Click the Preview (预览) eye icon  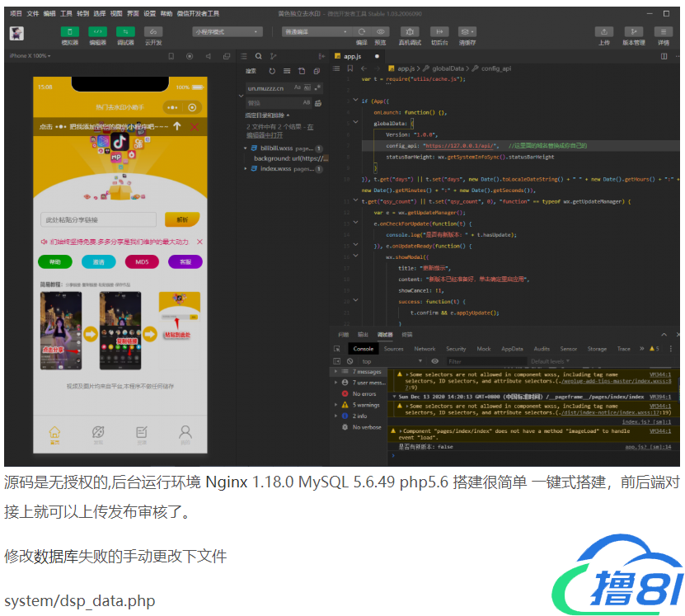[x=380, y=31]
